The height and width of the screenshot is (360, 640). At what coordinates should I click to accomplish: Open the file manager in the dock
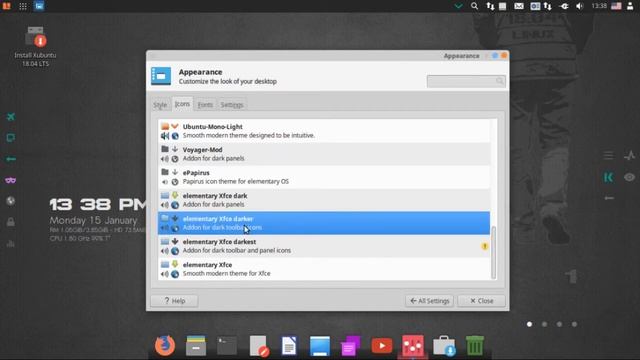coord(196,346)
